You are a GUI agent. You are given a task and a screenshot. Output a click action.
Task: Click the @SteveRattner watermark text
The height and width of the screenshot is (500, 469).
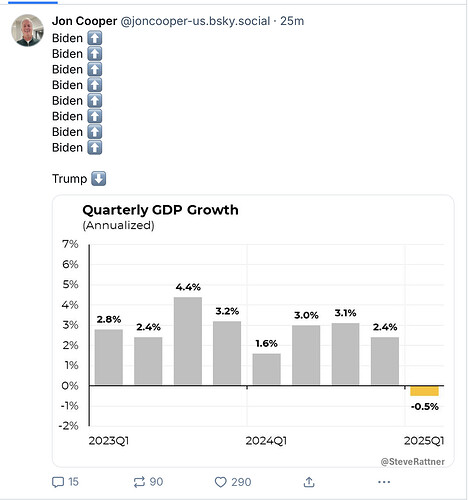(x=412, y=462)
